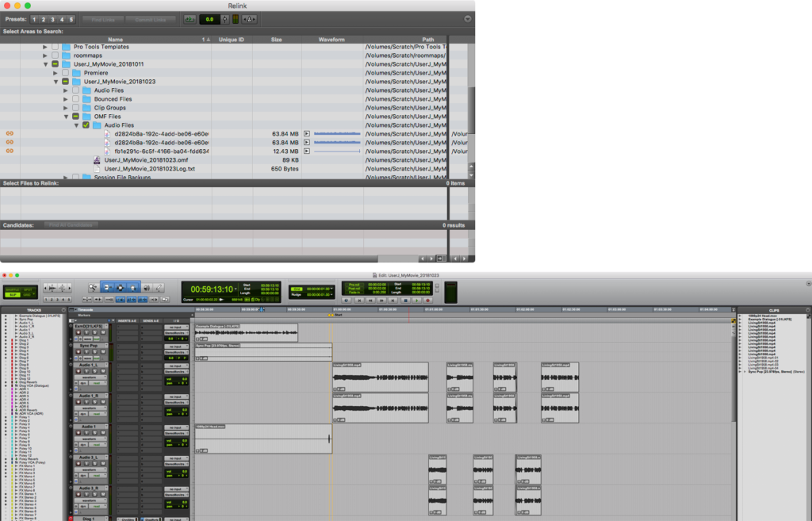Click the UserJ_MyMovie_20181023.omf file icon
Image resolution: width=812 pixels, height=521 pixels.
coord(97,160)
